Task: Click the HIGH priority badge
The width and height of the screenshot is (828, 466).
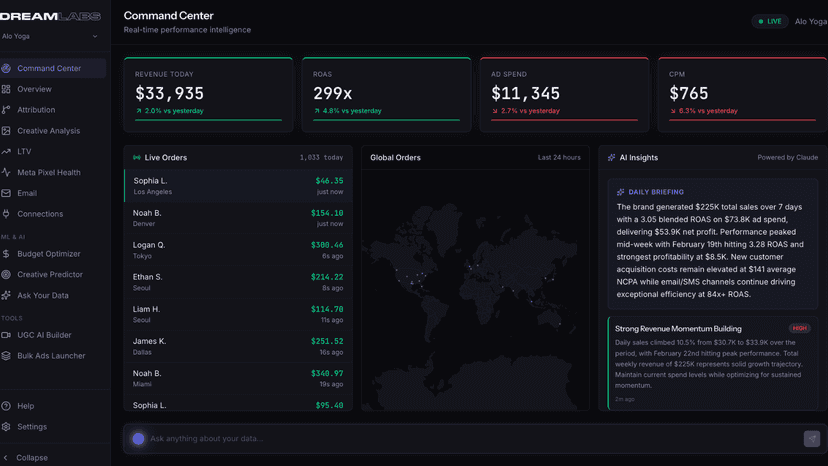Action: pos(799,329)
